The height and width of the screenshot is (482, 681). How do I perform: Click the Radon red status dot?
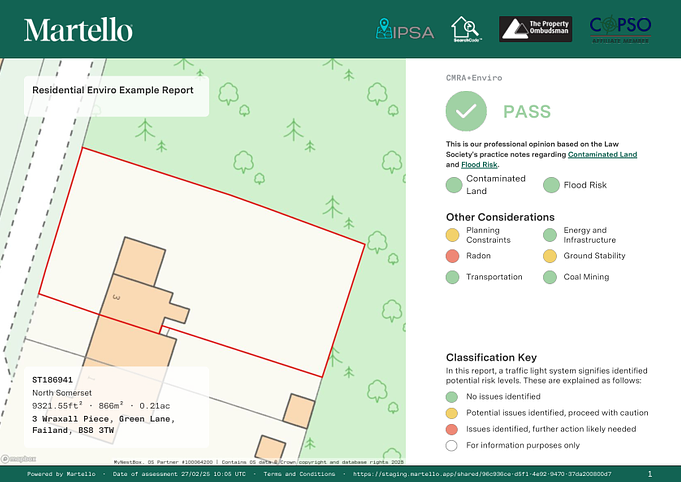453,256
